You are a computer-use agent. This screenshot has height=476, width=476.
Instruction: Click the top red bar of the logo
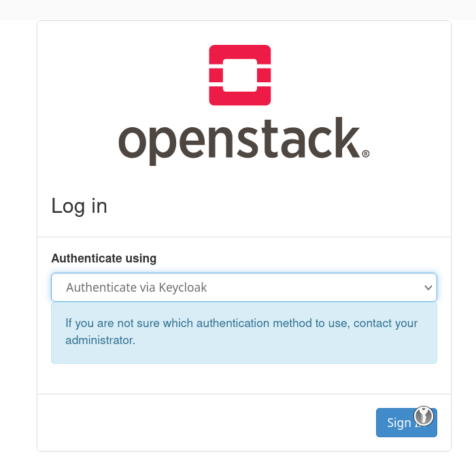tap(239, 52)
